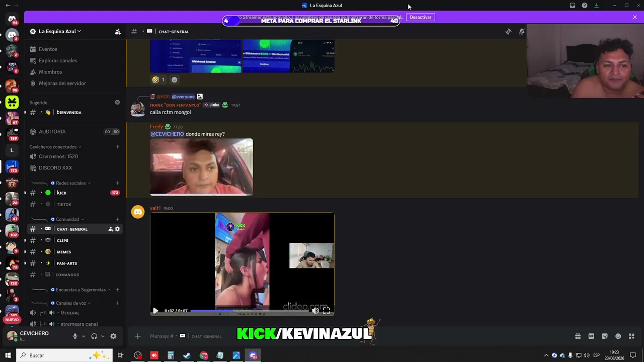Add channel to Encuestas y Sugerencias
644x362 pixels.
pyautogui.click(x=117, y=290)
